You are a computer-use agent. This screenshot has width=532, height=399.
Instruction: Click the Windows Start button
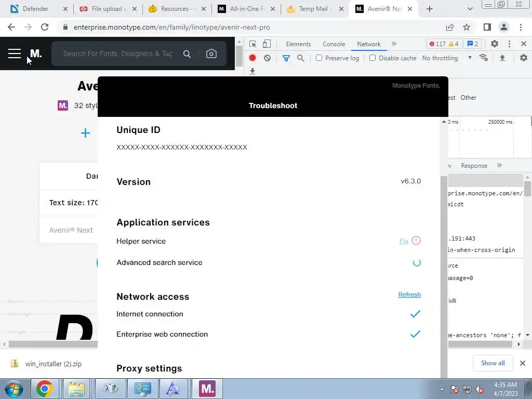(14, 389)
